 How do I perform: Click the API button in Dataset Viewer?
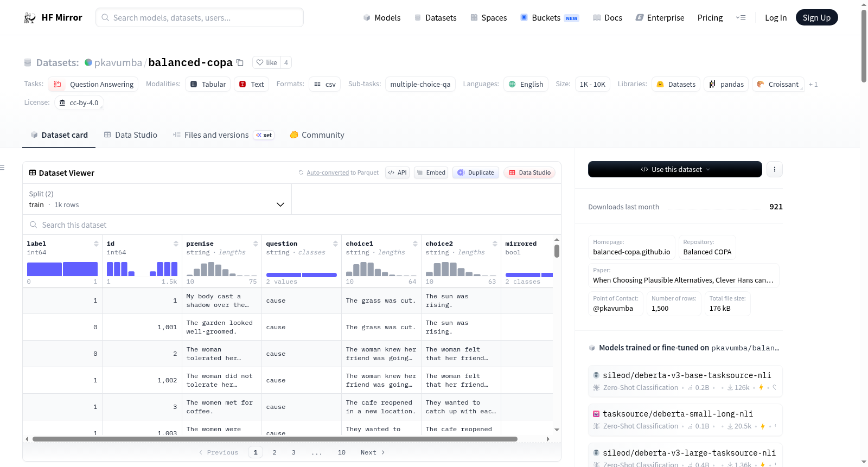click(x=397, y=172)
